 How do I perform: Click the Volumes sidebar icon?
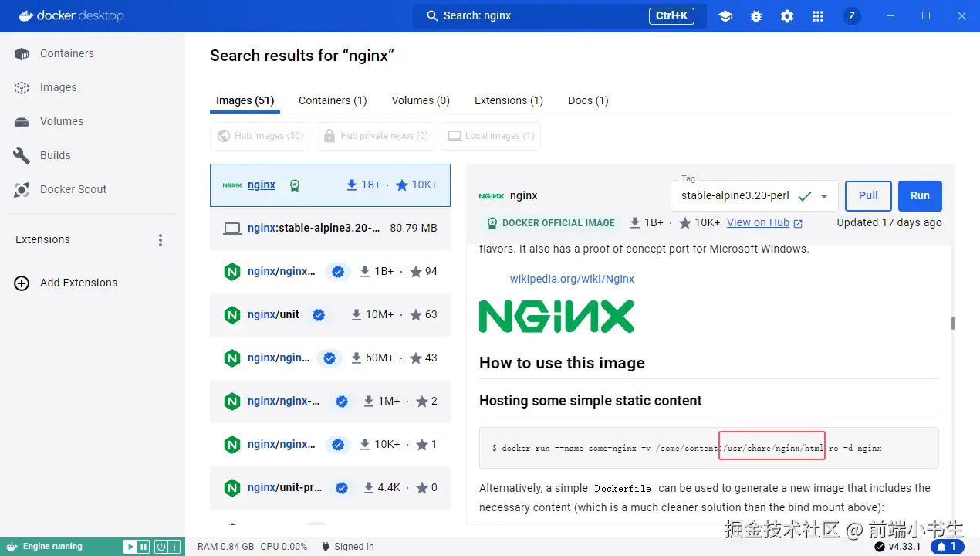pyautogui.click(x=22, y=122)
